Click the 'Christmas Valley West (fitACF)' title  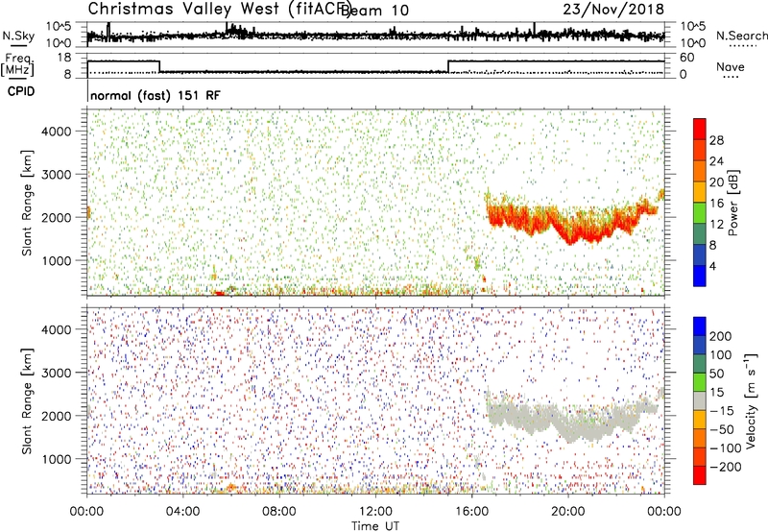219,10
